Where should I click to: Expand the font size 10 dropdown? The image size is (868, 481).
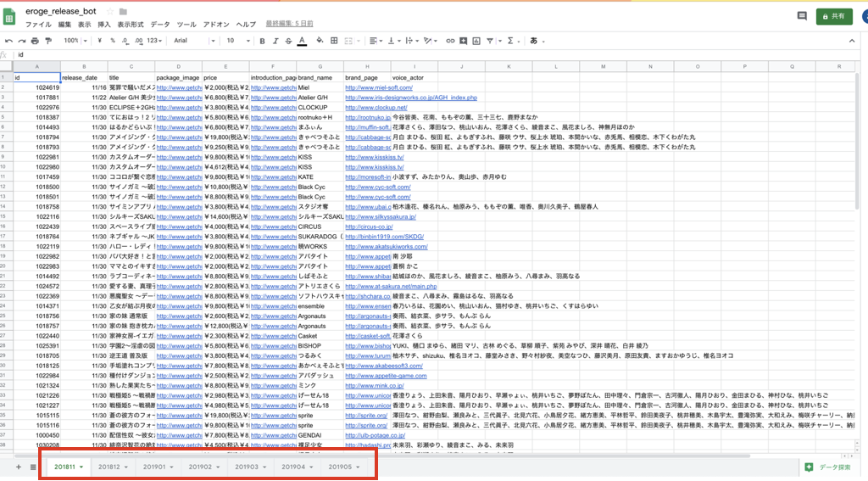click(x=237, y=41)
